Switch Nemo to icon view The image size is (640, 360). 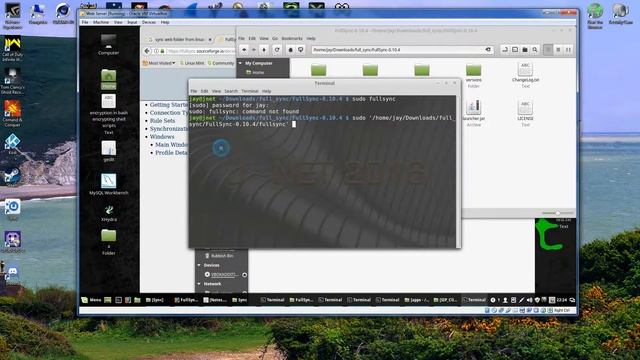(548, 50)
